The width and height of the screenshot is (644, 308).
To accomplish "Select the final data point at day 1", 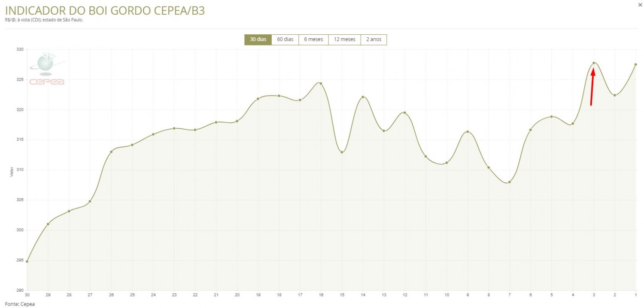I will [635, 64].
